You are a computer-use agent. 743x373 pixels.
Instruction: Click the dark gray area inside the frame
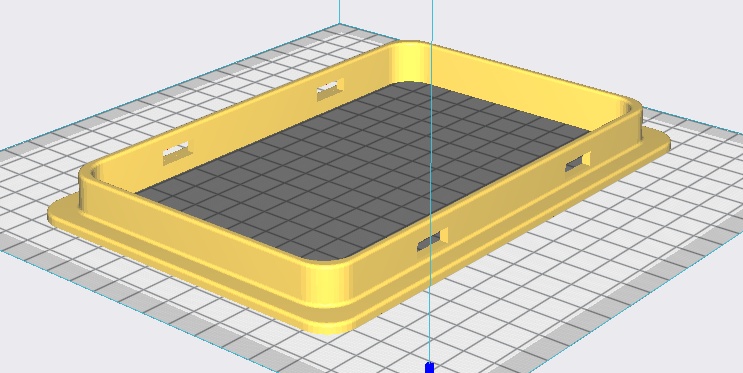pos(360,171)
